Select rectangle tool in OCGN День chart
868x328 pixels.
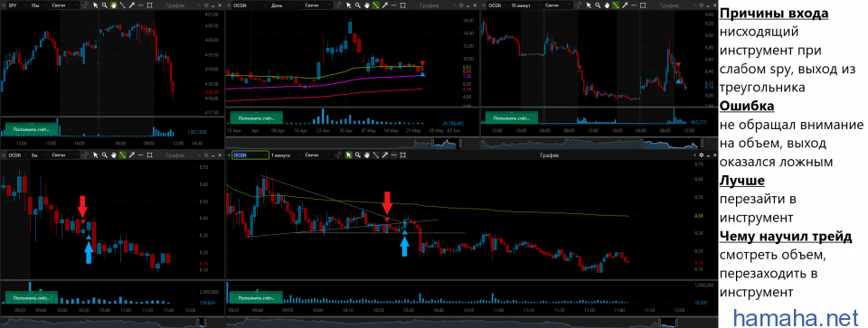[x=402, y=5]
